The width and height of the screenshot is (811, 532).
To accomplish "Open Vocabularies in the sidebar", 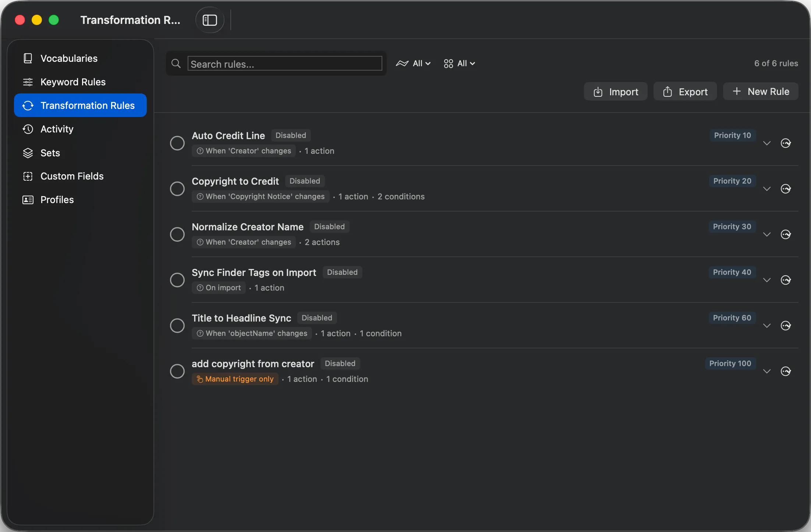I will (x=80, y=58).
